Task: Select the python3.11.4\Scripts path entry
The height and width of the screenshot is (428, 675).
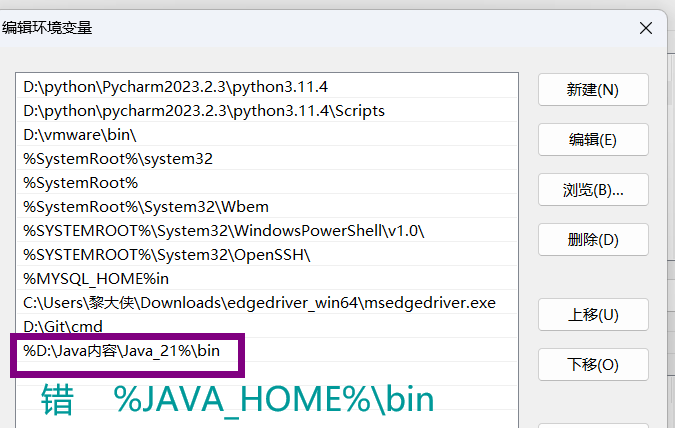Action: (x=266, y=111)
